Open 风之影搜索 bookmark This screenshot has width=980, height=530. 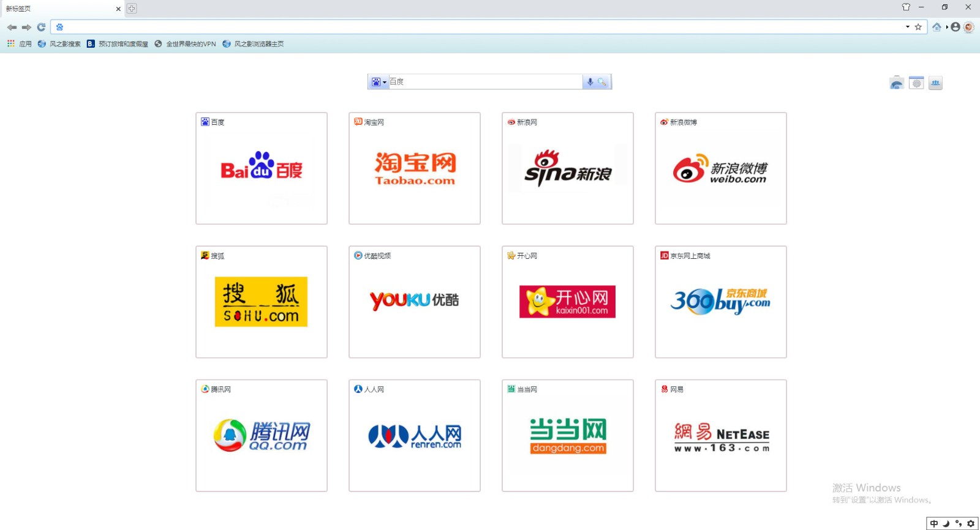(59, 43)
